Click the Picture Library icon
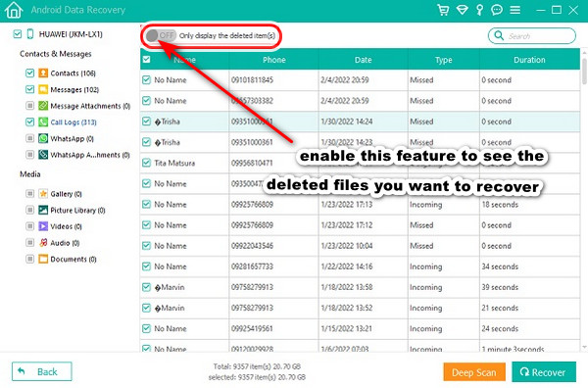Viewport: 588px width, 388px height. click(x=43, y=210)
